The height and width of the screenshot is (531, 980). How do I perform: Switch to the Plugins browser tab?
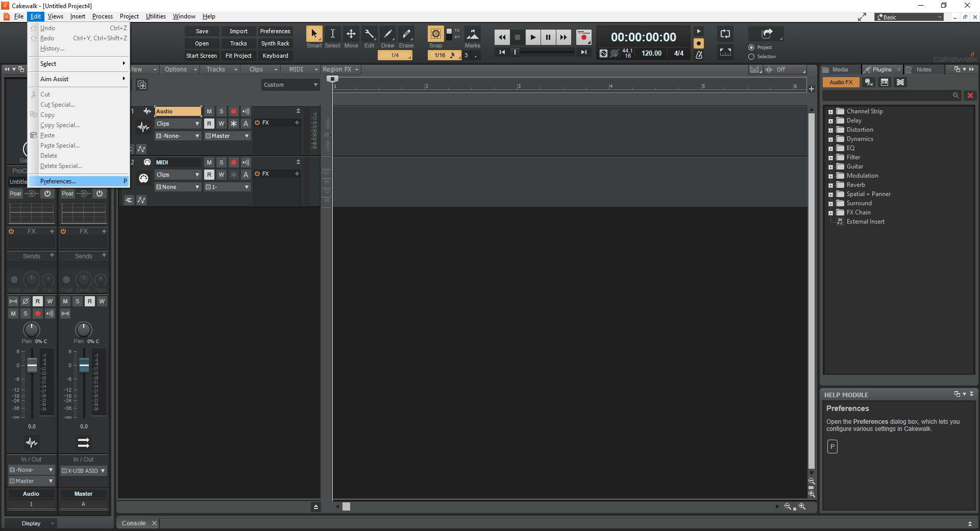point(881,69)
